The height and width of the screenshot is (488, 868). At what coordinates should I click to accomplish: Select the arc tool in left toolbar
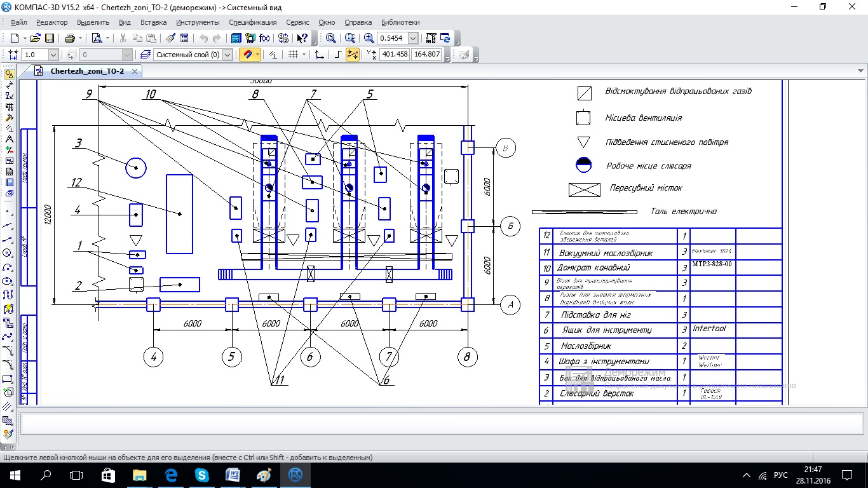(x=8, y=266)
